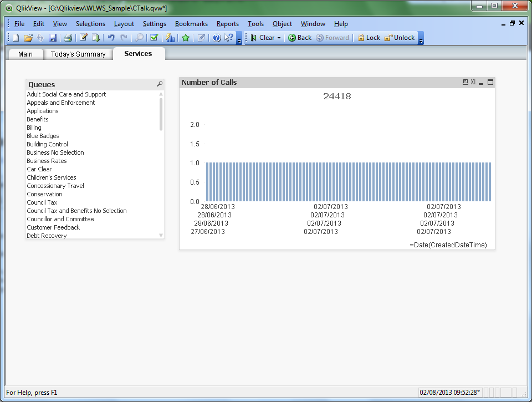Image resolution: width=532 pixels, height=402 pixels.
Task: Lock the current selections
Action: coord(369,38)
